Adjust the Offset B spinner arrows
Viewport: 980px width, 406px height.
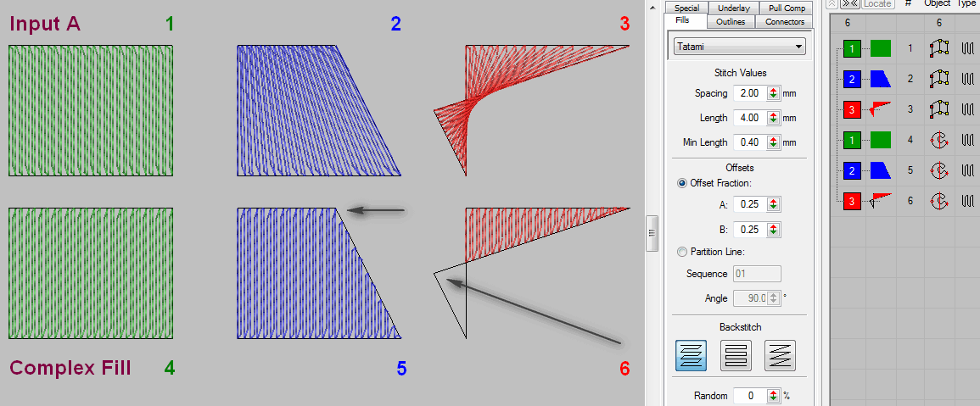point(773,229)
